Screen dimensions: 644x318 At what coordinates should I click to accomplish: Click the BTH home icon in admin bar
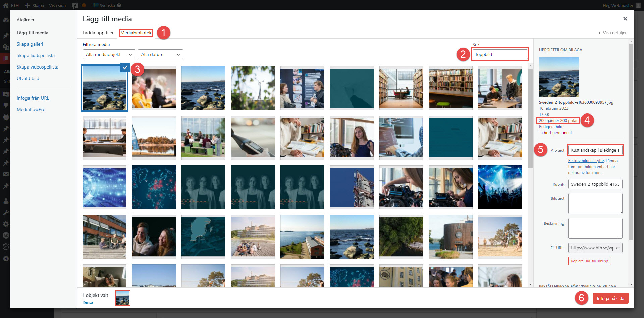coord(6,5)
